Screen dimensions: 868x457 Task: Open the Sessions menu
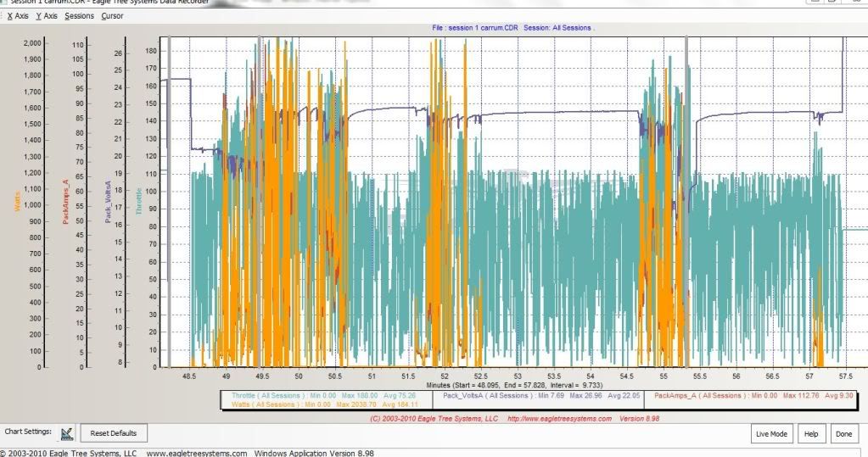(79, 16)
